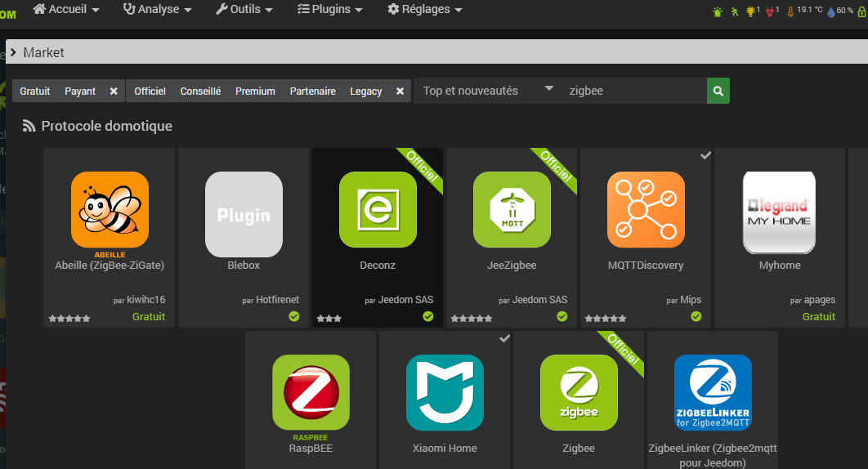Screen dimensions: 868x469
Task: Toggle the Legacy certification filter
Action: coord(366,91)
